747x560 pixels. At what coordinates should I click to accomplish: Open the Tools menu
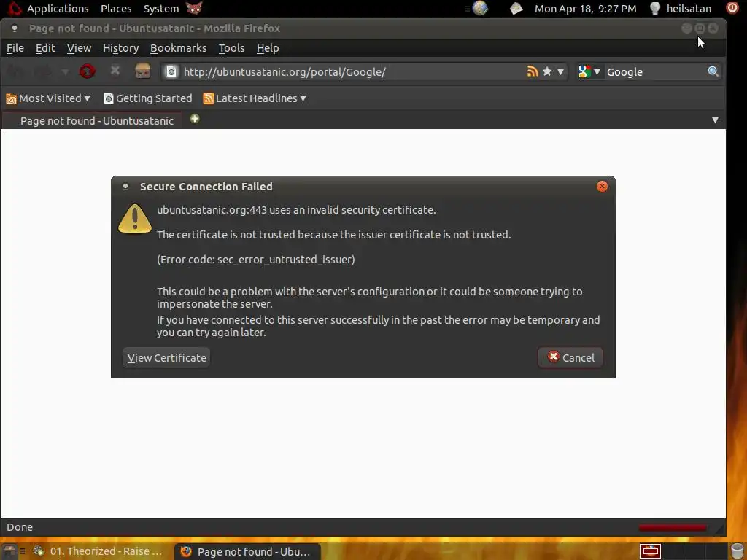point(231,48)
